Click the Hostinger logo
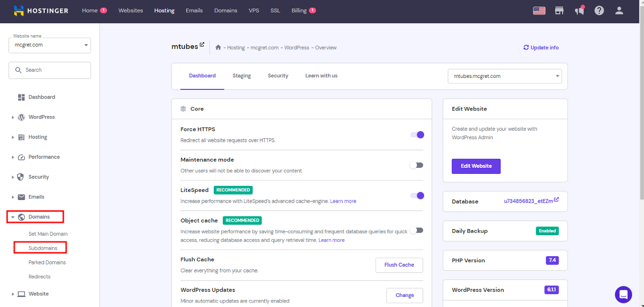Image resolution: width=644 pixels, height=307 pixels. [41, 11]
